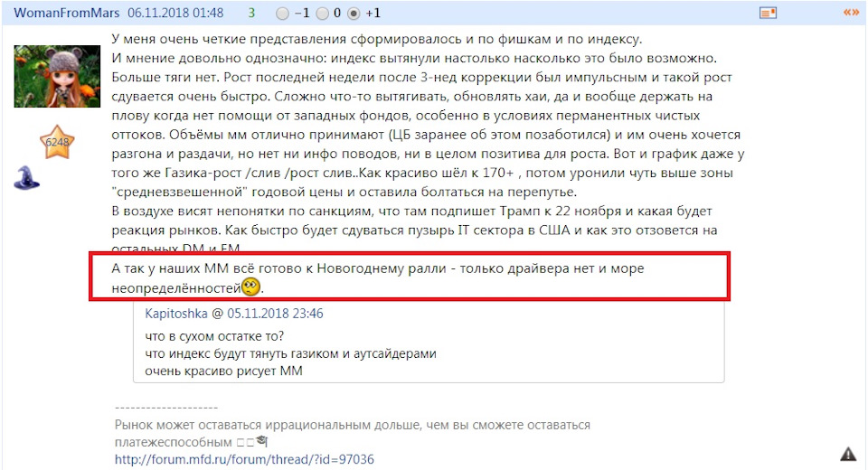Click the rolling-eyes emoji in the post
The image size is (868, 470).
250,287
